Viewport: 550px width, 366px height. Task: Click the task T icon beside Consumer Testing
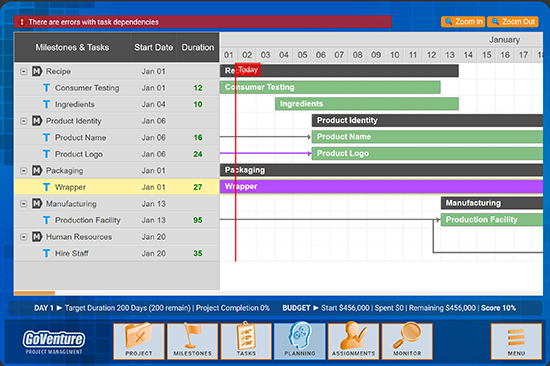pos(46,88)
